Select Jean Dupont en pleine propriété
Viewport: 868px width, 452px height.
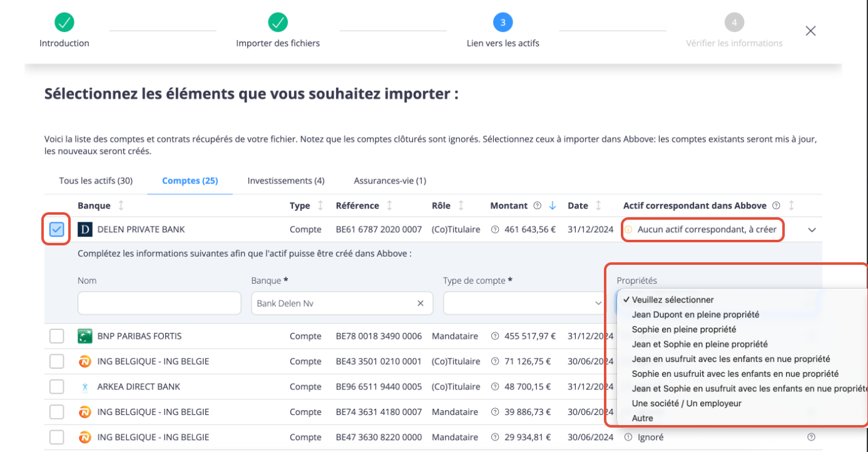coord(696,314)
